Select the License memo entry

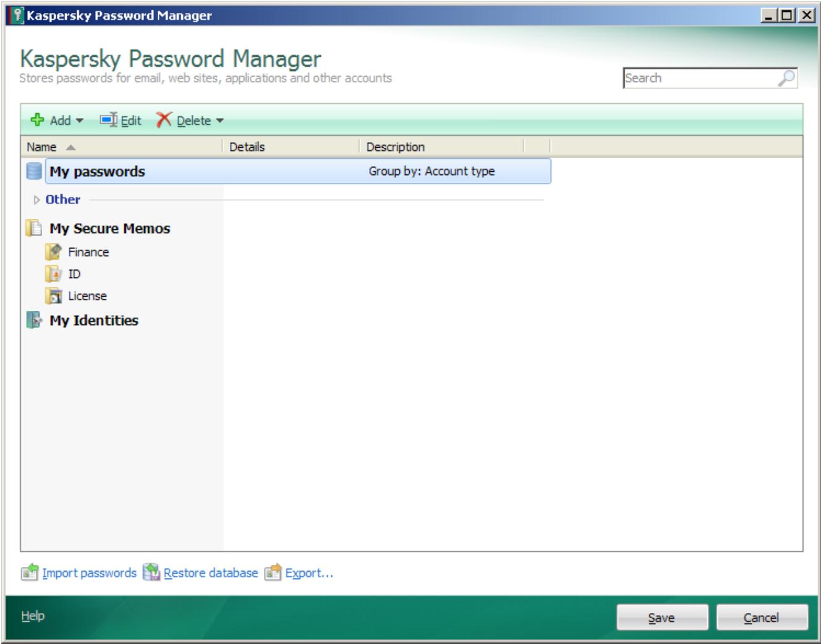[x=87, y=296]
